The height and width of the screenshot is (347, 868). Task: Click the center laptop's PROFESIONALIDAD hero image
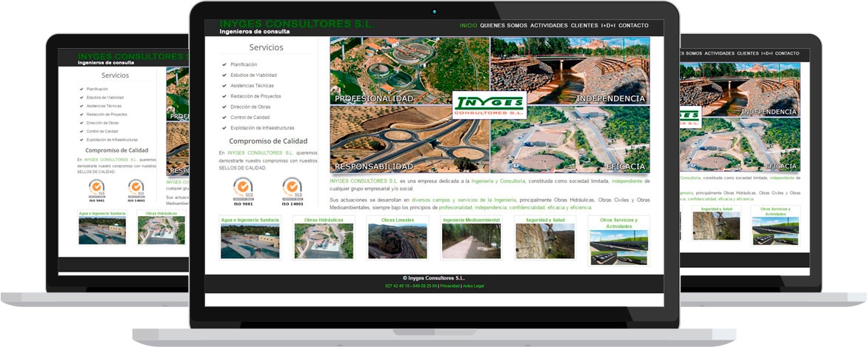[410, 71]
